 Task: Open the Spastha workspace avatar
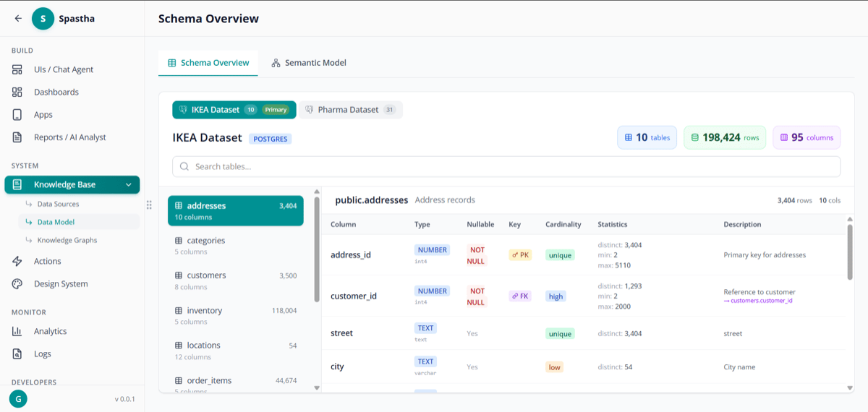(x=43, y=19)
